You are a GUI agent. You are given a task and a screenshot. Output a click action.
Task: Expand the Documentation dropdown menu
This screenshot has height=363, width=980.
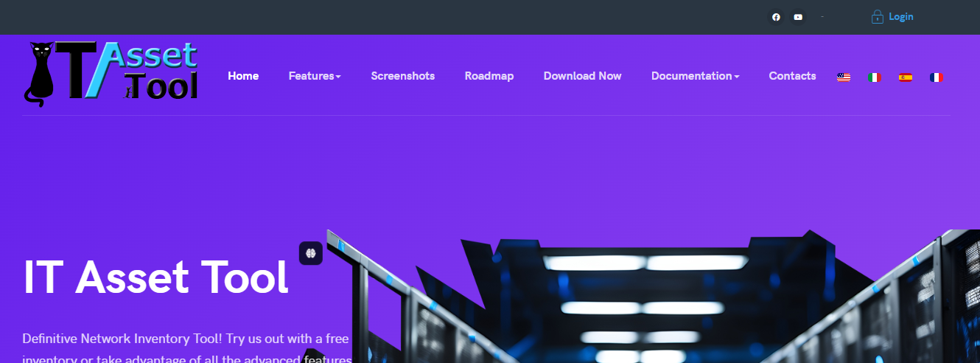point(696,76)
